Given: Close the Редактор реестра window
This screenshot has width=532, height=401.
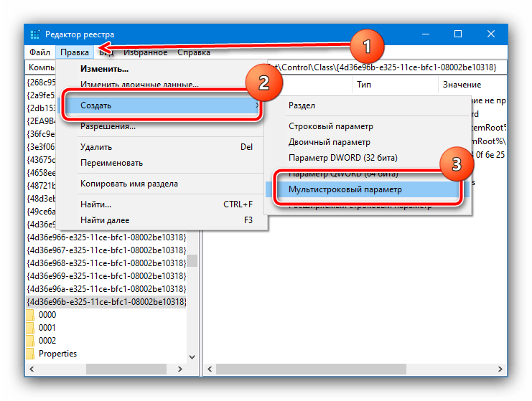Looking at the screenshot, I should [x=491, y=34].
